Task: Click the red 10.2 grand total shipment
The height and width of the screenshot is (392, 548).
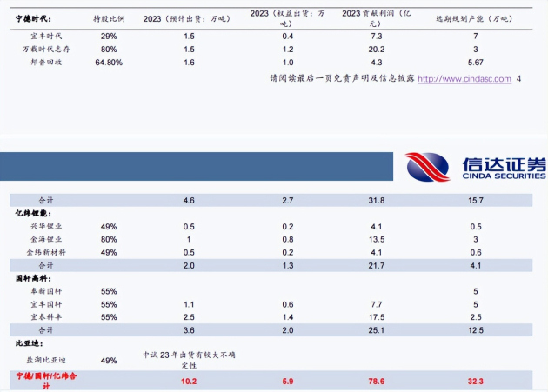Action: pyautogui.click(x=189, y=382)
